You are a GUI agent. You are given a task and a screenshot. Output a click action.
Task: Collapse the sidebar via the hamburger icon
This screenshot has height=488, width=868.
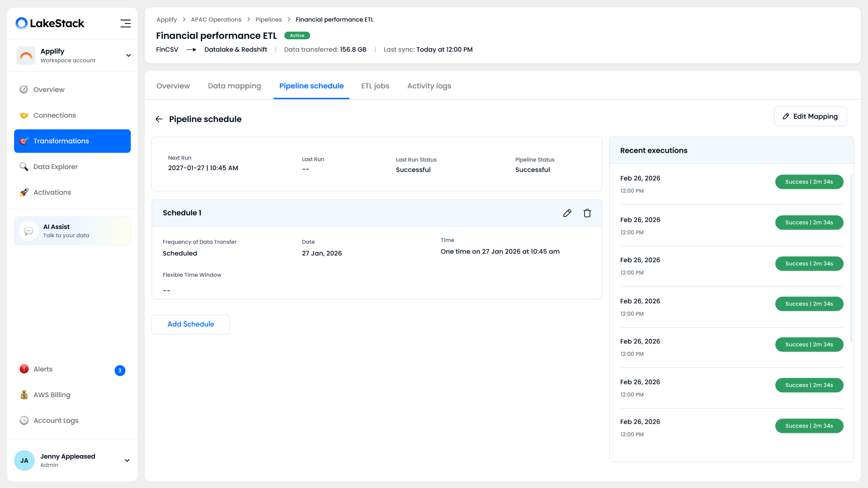125,23
